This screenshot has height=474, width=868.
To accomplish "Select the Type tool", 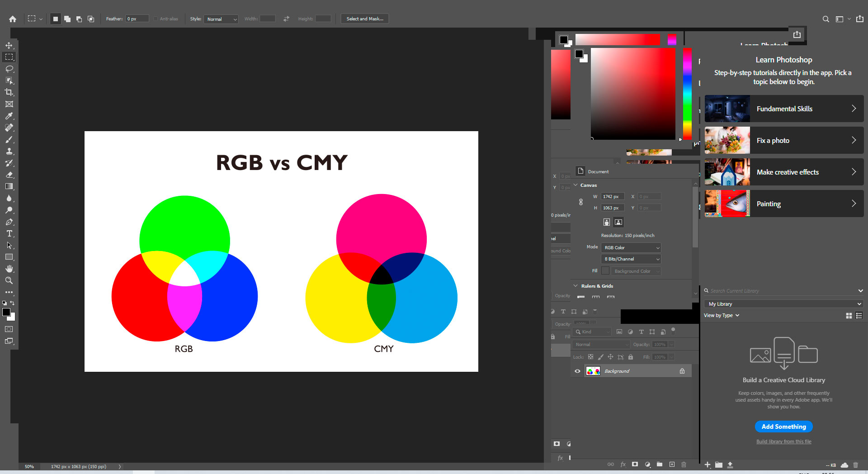I will coord(9,233).
